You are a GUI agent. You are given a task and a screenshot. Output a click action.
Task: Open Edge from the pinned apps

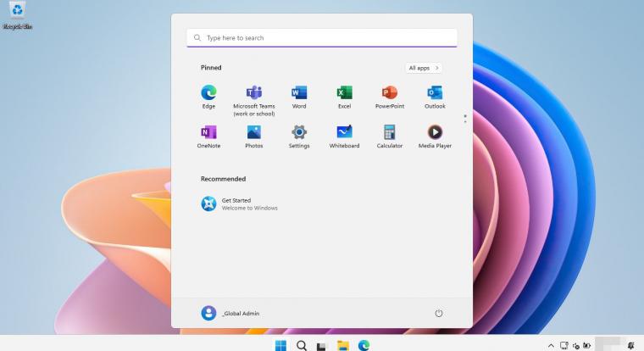coord(208,97)
